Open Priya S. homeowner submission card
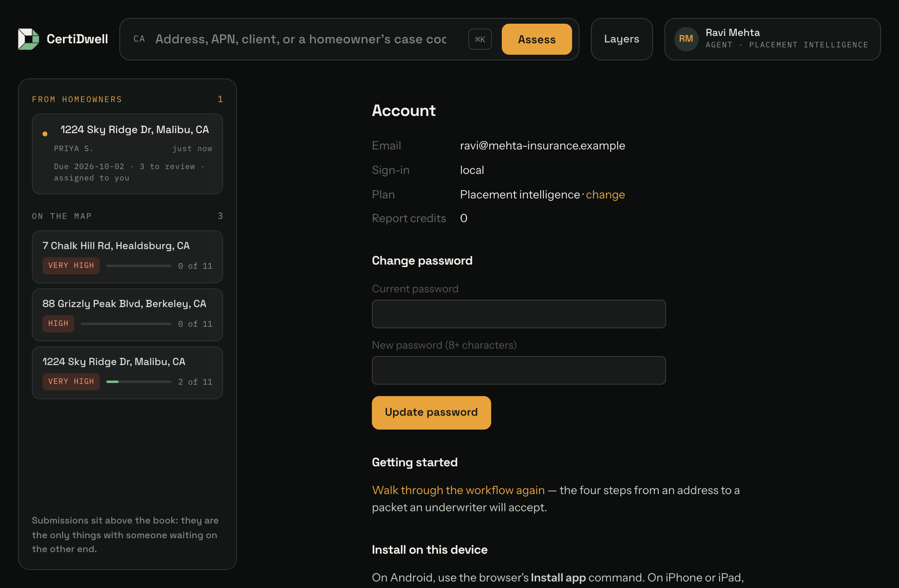Screen dimensions: 899x588 pos(127,154)
